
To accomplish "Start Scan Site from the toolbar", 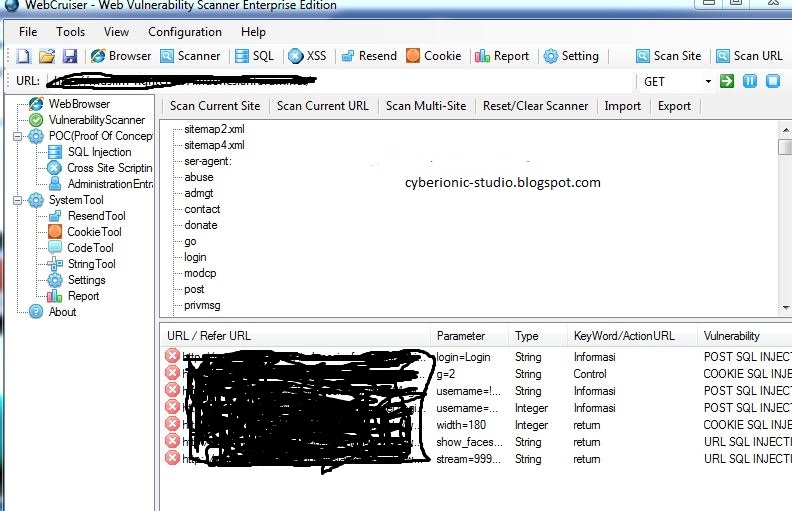I will tap(668, 56).
